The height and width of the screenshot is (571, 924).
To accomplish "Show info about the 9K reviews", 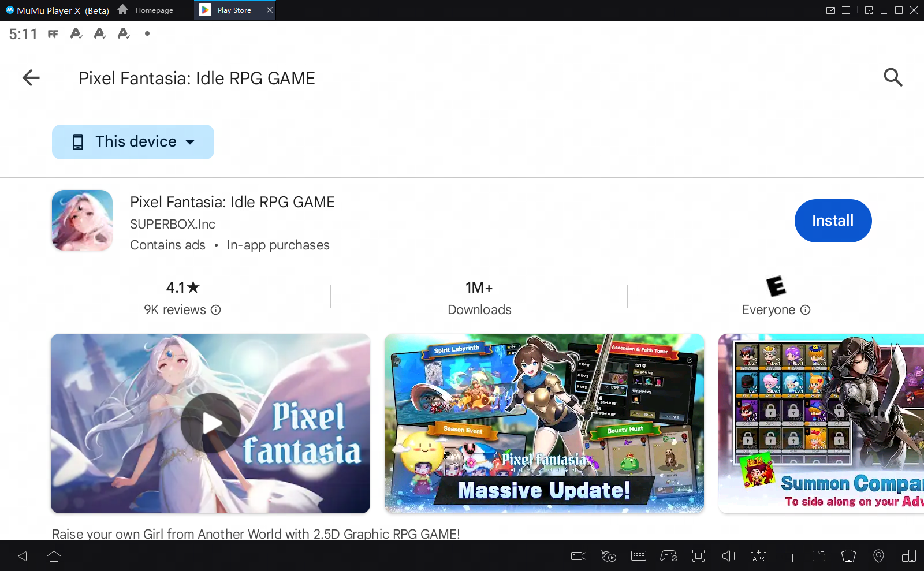I will (216, 310).
